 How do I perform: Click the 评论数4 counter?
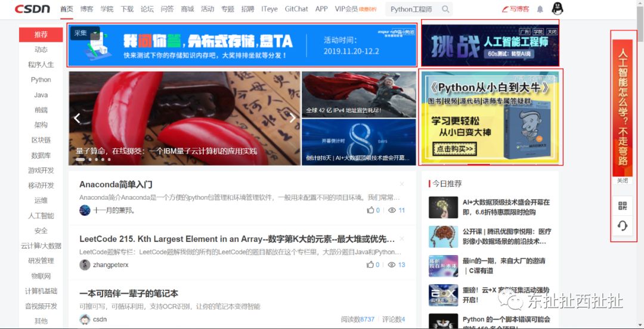(394, 319)
